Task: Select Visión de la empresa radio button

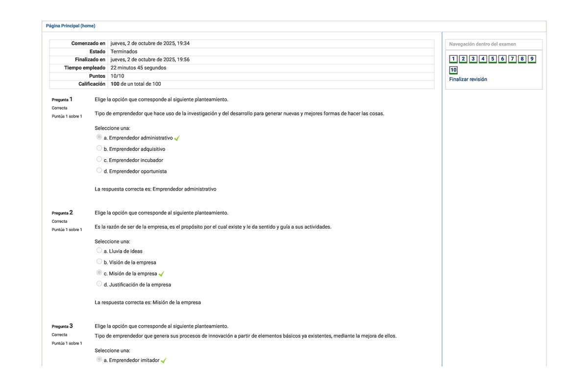Action: tap(99, 261)
